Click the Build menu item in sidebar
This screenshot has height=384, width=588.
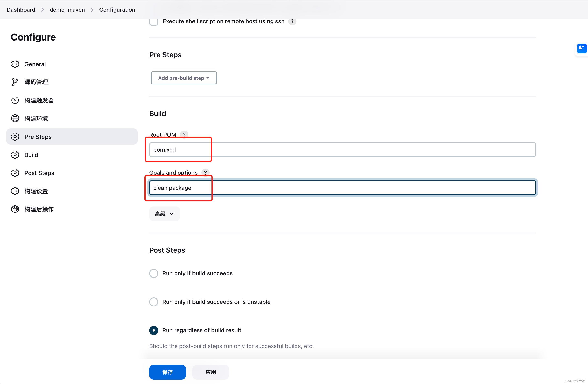coord(31,155)
